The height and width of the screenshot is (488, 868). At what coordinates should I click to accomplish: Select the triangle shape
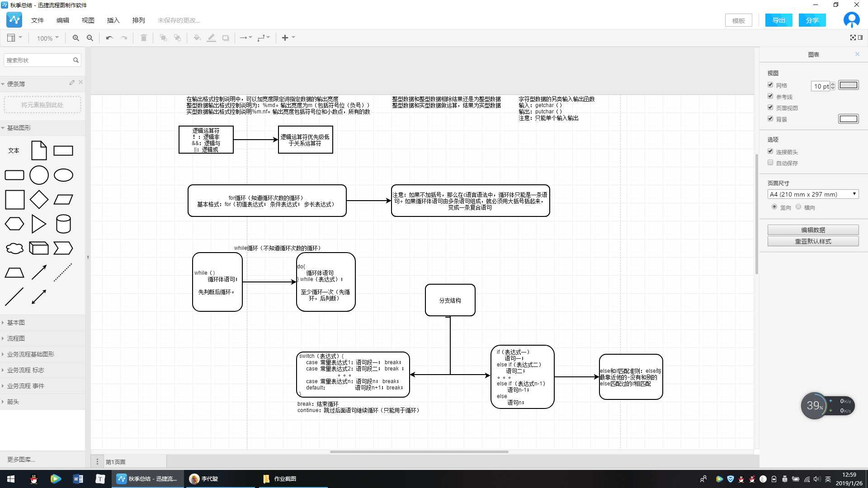pyautogui.click(x=39, y=224)
